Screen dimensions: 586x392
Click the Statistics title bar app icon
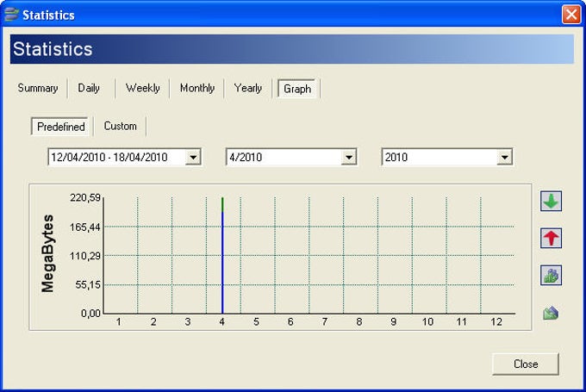(x=11, y=15)
